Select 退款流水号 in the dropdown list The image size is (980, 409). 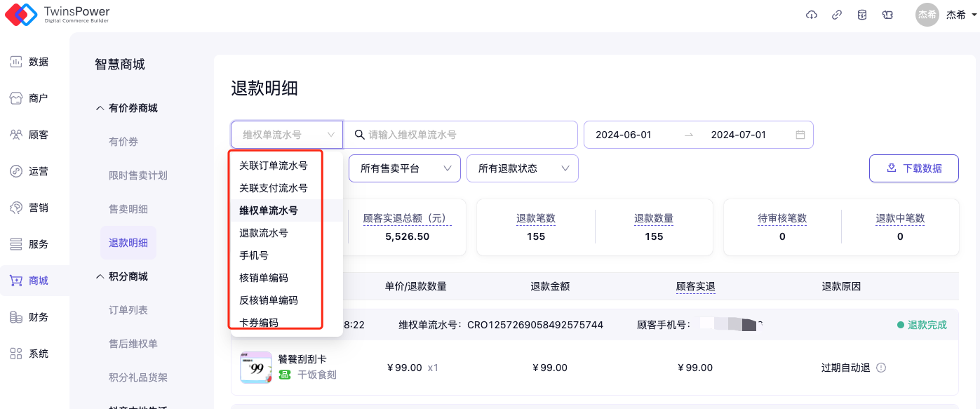[x=263, y=233]
